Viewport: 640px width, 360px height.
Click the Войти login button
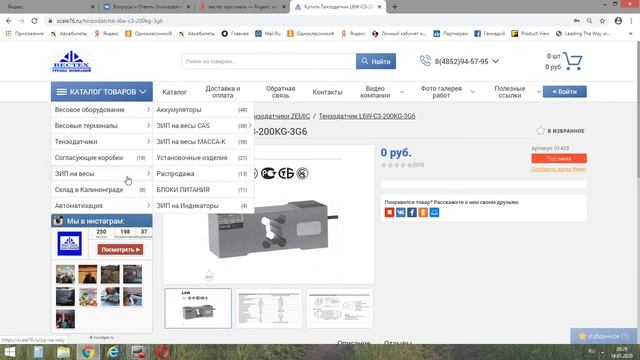click(564, 91)
